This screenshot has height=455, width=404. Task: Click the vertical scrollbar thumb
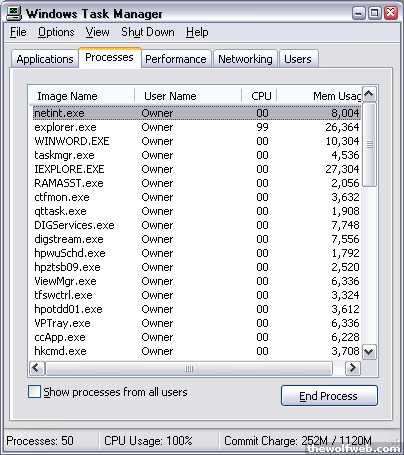[x=369, y=144]
